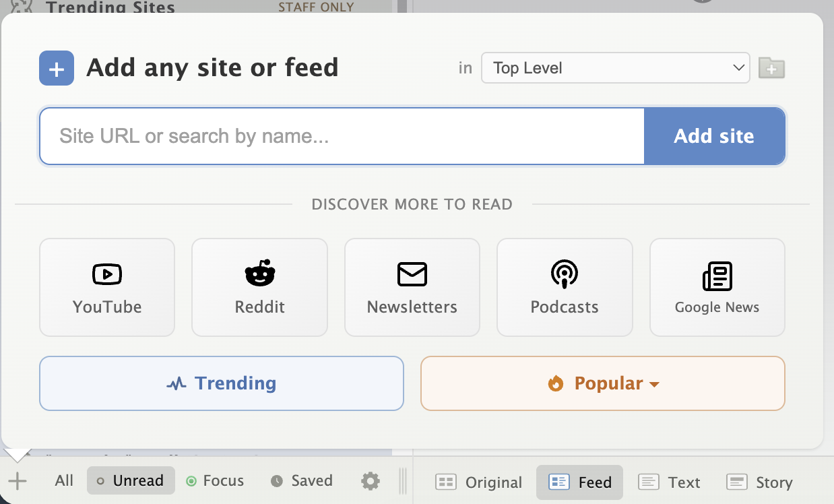Click the new folder icon

[x=771, y=68]
